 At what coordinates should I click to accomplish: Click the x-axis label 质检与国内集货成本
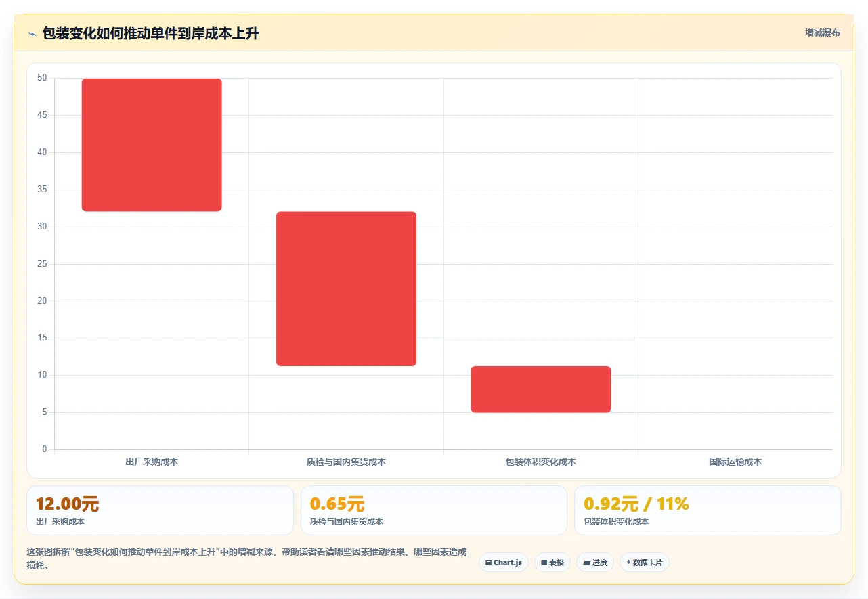(346, 462)
